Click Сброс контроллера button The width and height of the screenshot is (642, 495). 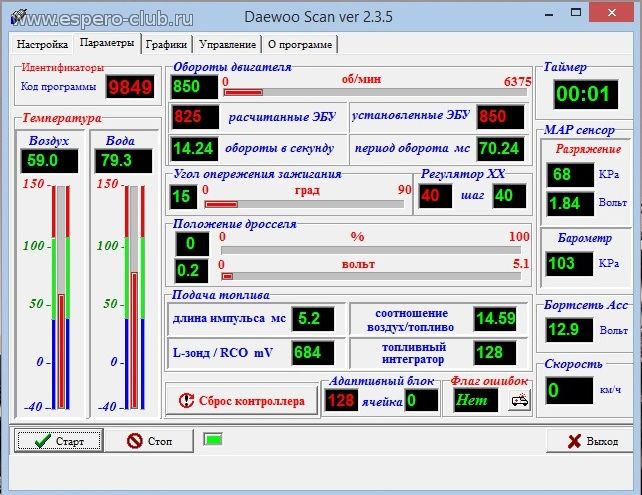pyautogui.click(x=242, y=400)
